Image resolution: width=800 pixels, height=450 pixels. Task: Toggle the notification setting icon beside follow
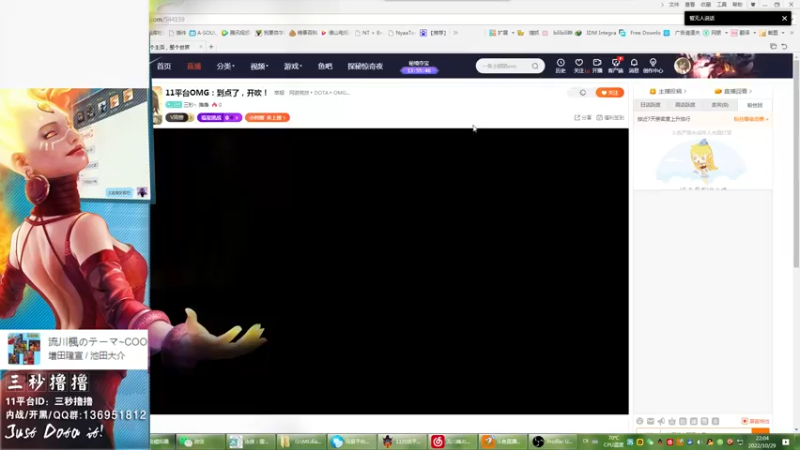pyautogui.click(x=583, y=93)
